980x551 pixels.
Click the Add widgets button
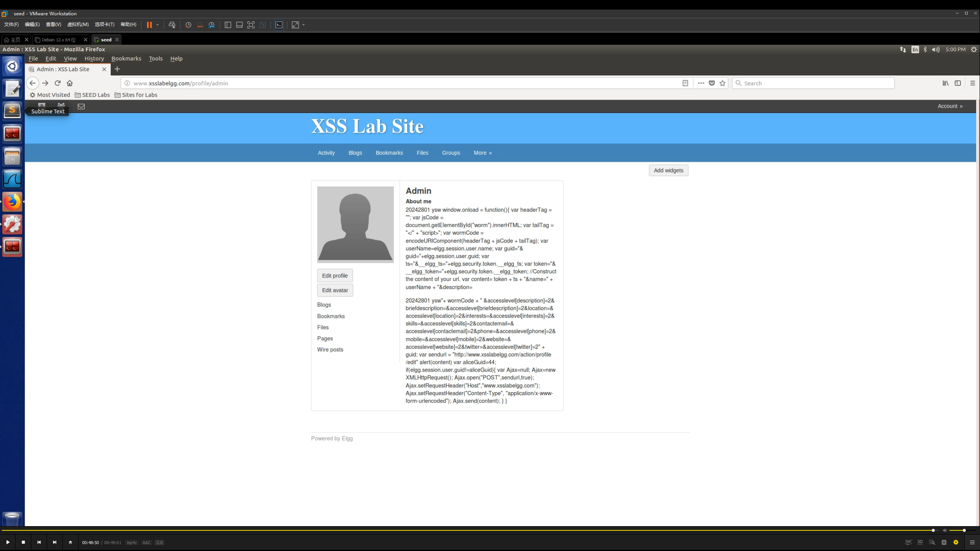coord(668,170)
